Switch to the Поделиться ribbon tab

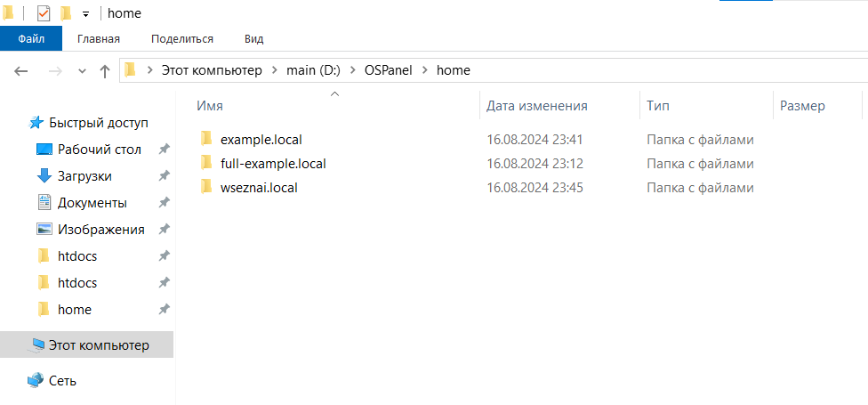(x=182, y=39)
